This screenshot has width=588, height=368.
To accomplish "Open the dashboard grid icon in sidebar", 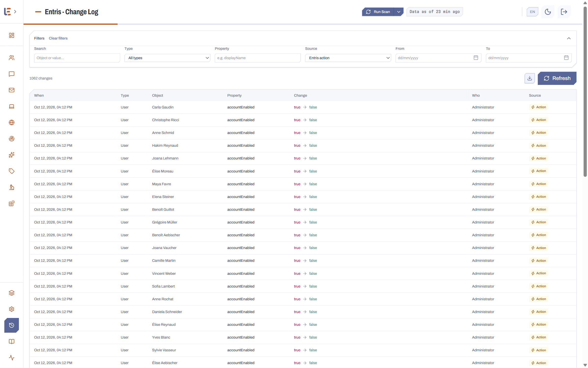I will 12,35.
